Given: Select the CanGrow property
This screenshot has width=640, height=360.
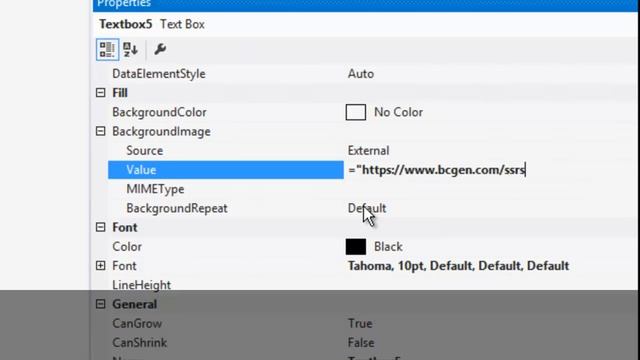Looking at the screenshot, I should 137,323.
